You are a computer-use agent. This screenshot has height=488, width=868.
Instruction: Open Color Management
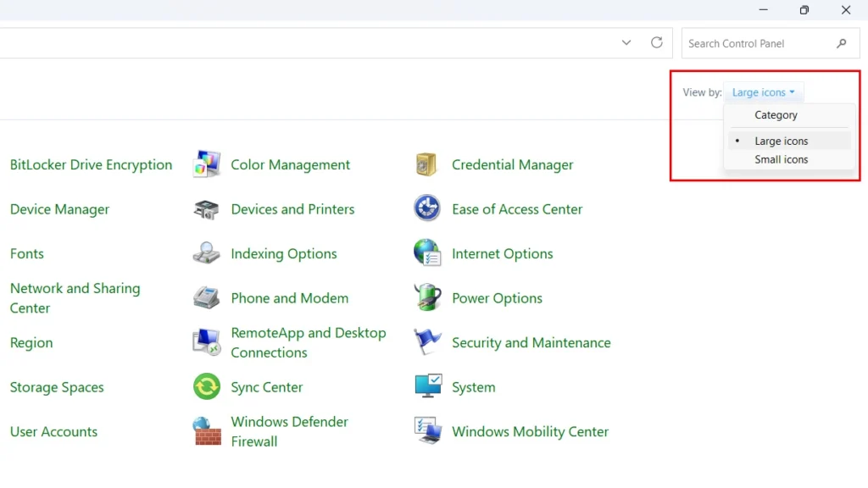289,164
